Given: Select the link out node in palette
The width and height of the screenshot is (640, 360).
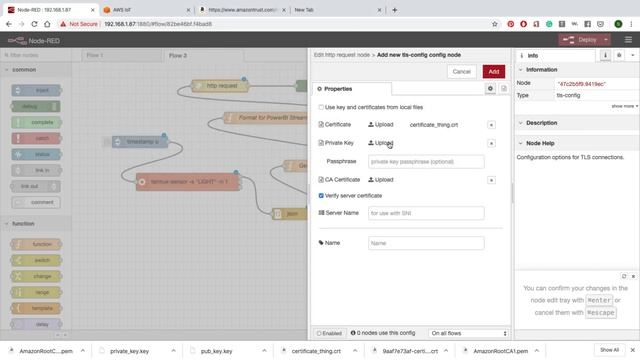Looking at the screenshot, I should (36, 186).
